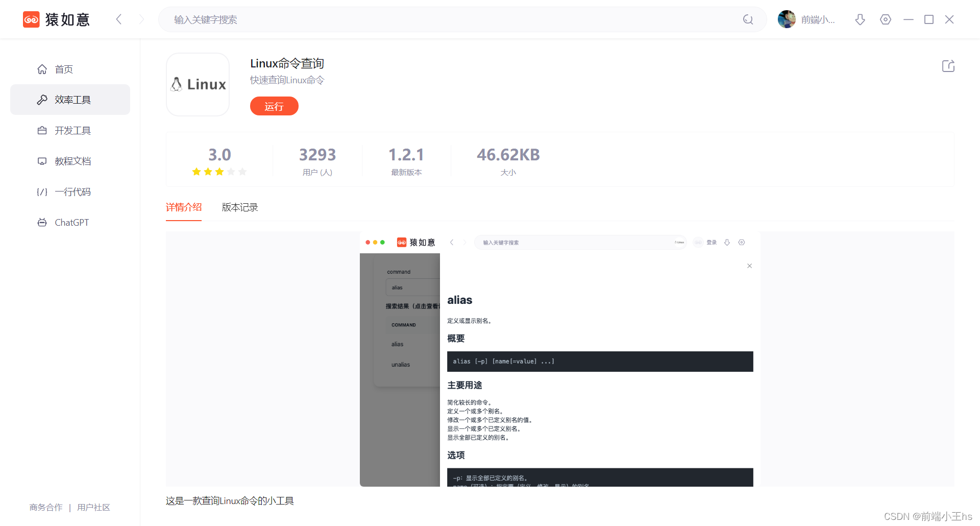Open ChatGPT in the sidebar
Screen dimensions: 980x526
pyautogui.click(x=70, y=222)
